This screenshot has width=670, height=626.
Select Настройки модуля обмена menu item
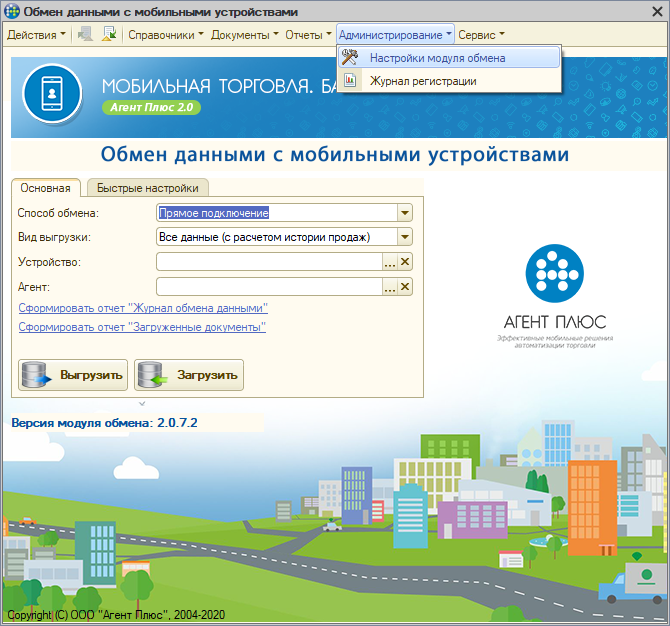coord(449,58)
